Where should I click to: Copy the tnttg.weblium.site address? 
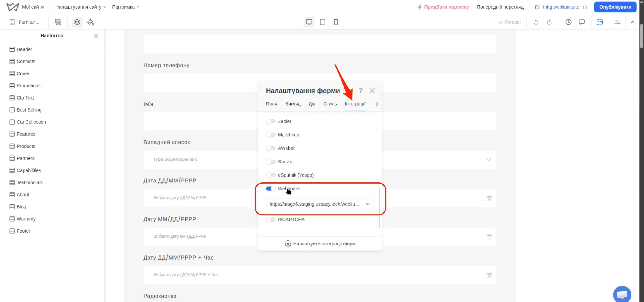(584, 7)
